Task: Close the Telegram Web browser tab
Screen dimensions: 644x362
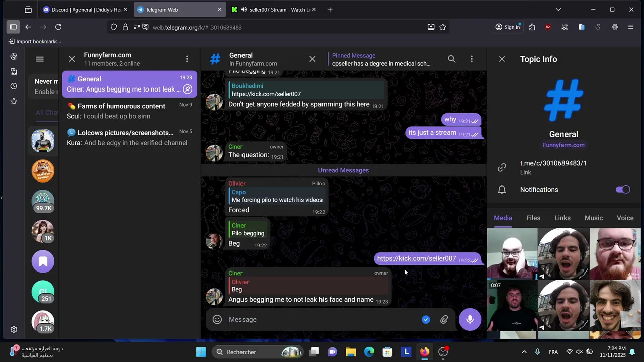Action: tap(220, 10)
